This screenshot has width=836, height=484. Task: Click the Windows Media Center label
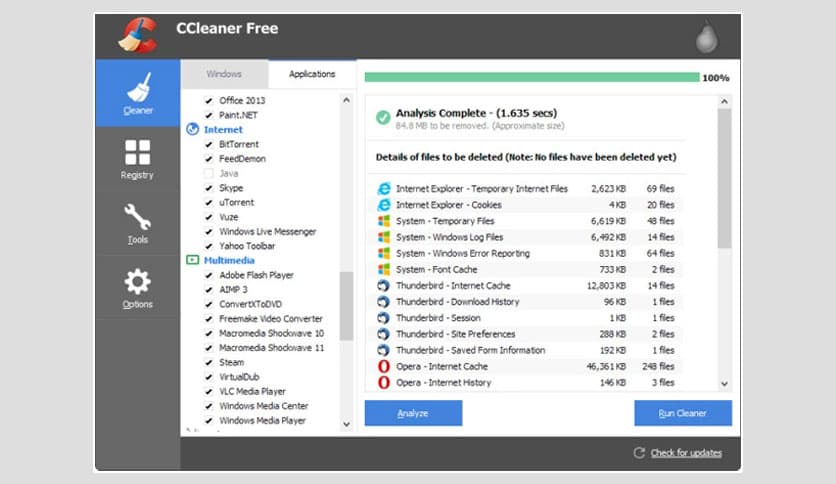264,406
